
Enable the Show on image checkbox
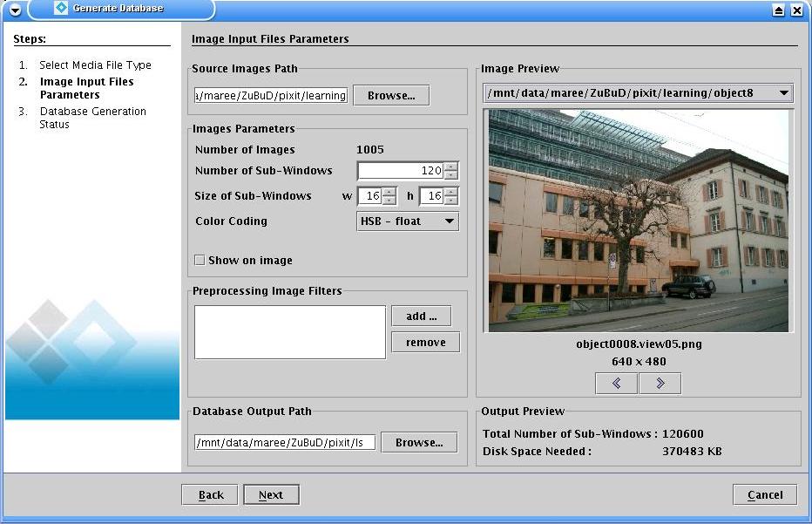(x=200, y=260)
